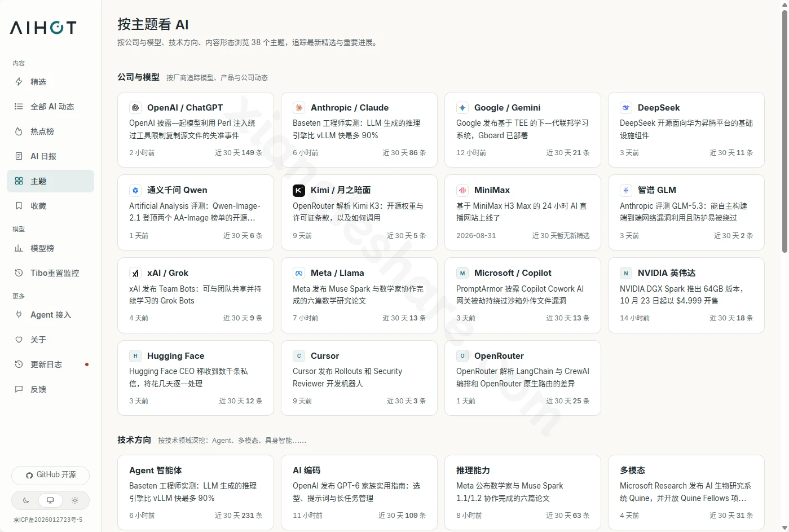Click the 技术方向 section heading
This screenshot has height=532, width=789.
coord(134,440)
